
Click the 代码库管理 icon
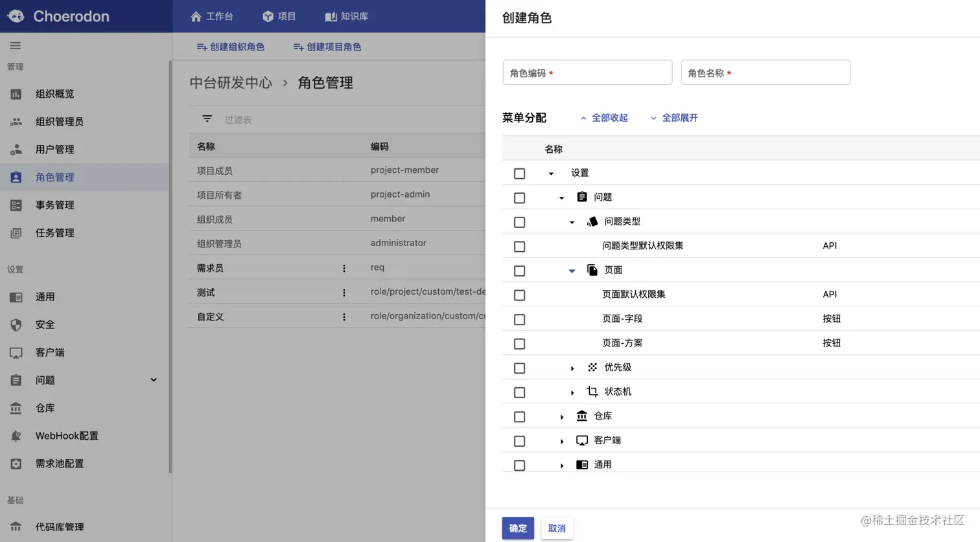16,527
